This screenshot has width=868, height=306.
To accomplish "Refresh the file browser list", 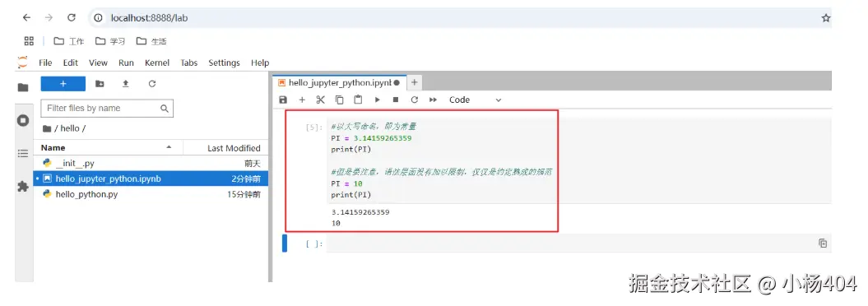I will point(152,84).
